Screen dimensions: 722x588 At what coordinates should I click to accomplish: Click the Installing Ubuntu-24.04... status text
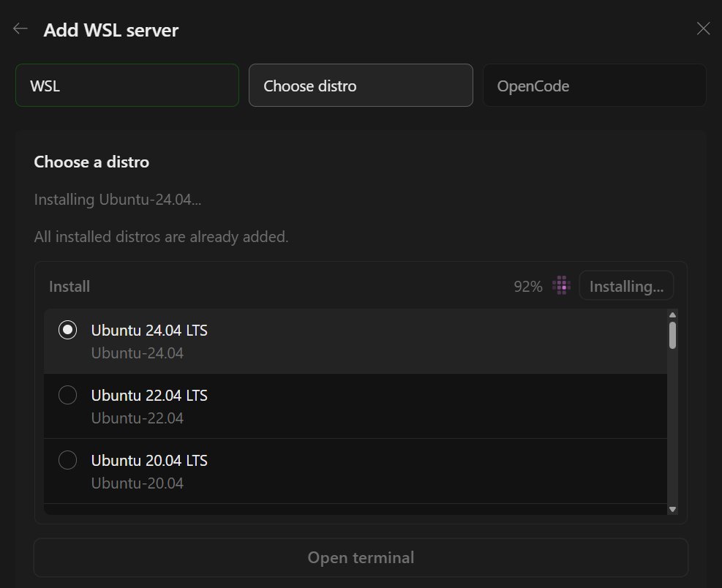coord(118,200)
